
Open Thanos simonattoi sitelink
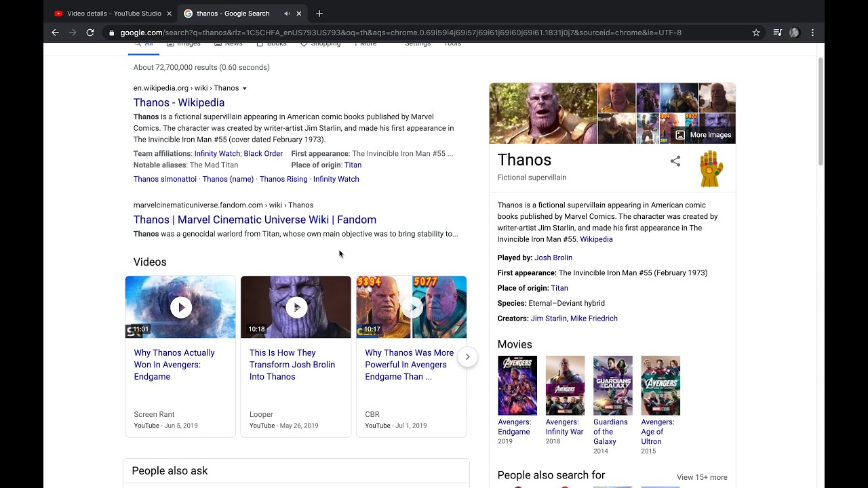(x=165, y=179)
